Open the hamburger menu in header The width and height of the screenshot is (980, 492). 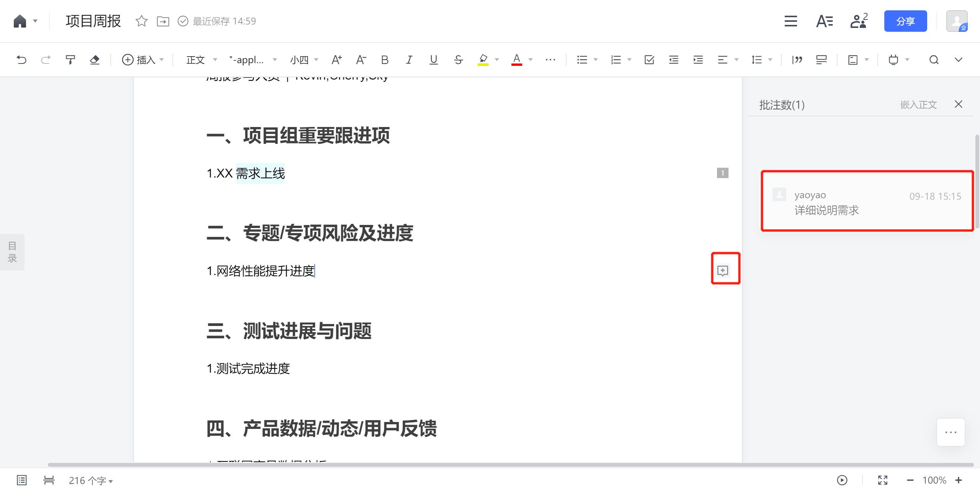point(791,21)
